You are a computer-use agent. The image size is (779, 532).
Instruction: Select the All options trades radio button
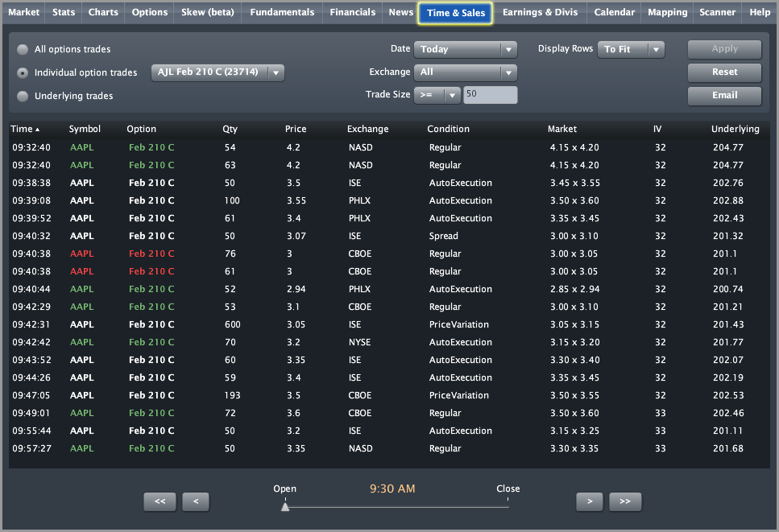tap(23, 49)
